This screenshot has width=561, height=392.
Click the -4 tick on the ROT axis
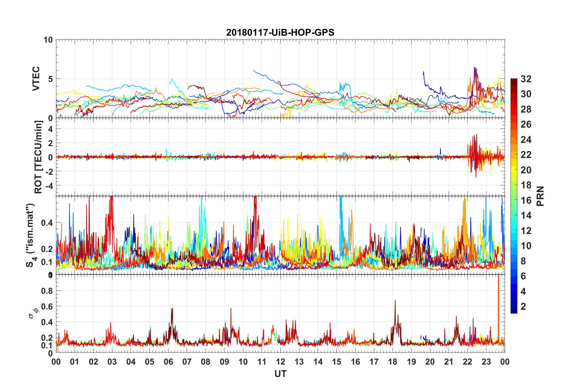tap(50, 186)
